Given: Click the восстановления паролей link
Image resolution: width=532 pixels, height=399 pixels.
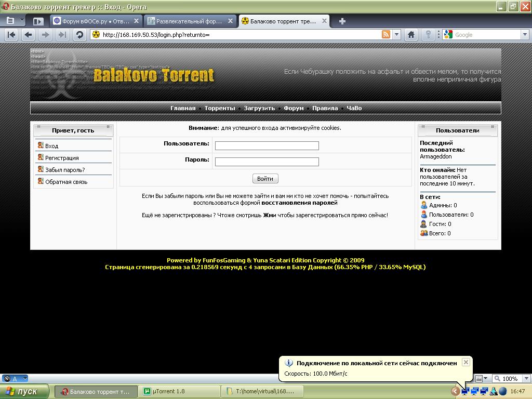Looking at the screenshot, I should [x=299, y=203].
